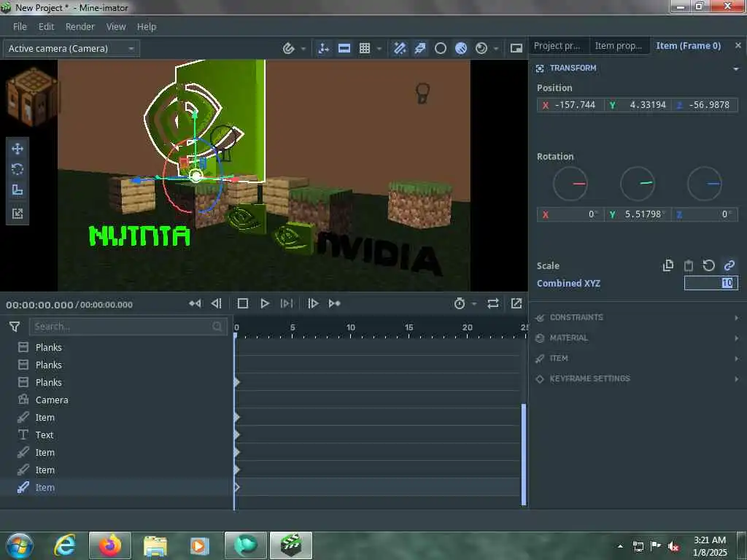This screenshot has width=747, height=560.
Task: Select the Camera row in timeline
Action: [x=117, y=400]
